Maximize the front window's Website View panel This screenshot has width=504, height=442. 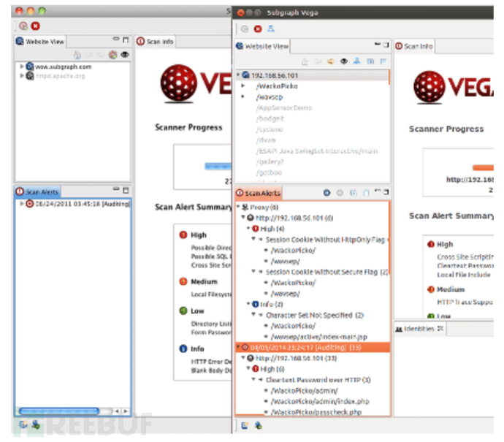tap(386, 45)
